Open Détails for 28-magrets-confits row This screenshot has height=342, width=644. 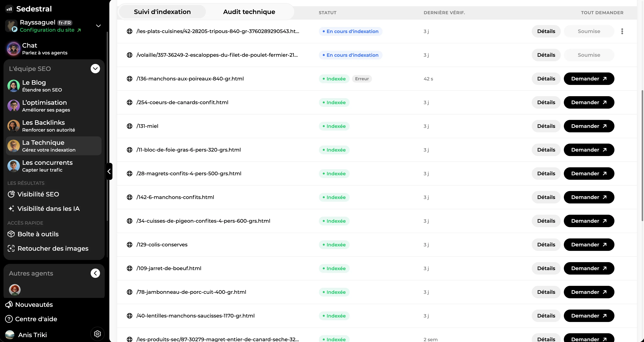(x=546, y=174)
